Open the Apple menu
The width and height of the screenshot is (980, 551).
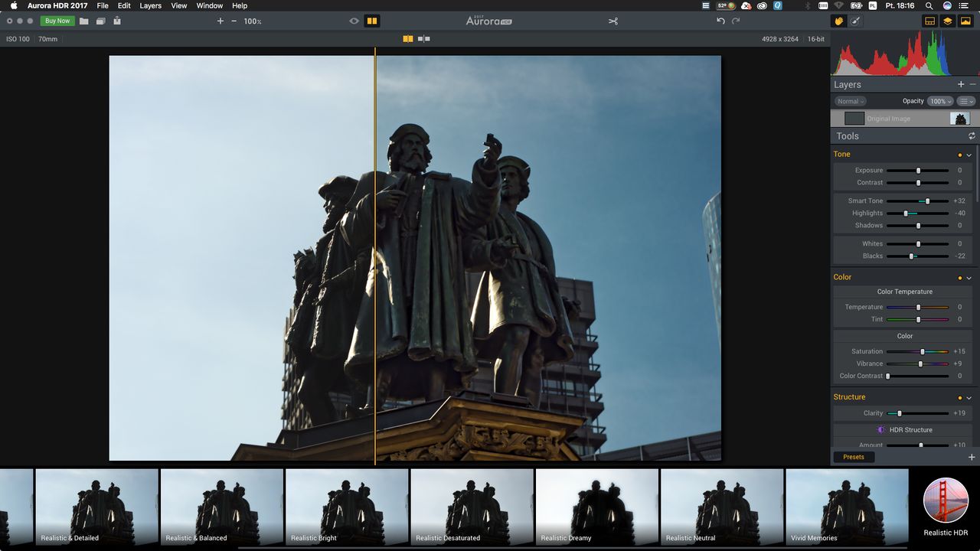[13, 5]
